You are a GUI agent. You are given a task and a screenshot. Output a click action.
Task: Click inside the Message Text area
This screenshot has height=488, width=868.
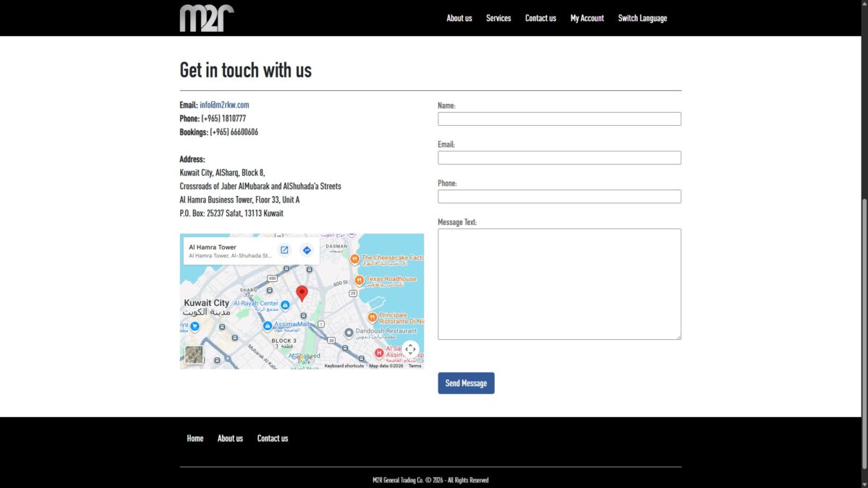click(x=559, y=284)
